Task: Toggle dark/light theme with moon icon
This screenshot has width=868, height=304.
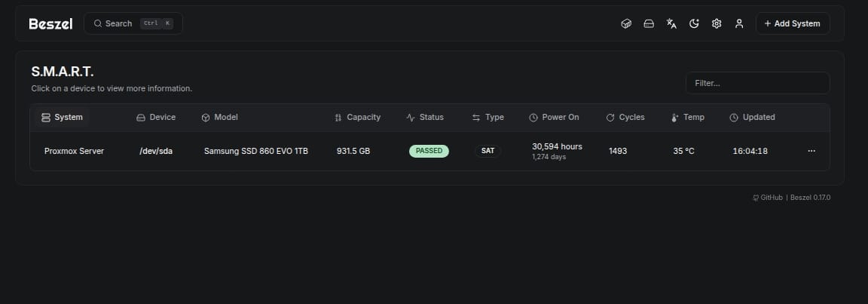Action: [694, 23]
